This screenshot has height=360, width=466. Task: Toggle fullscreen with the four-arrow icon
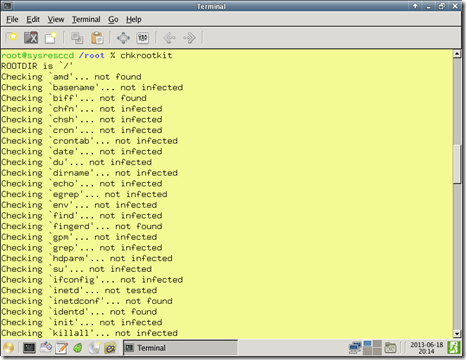123,38
